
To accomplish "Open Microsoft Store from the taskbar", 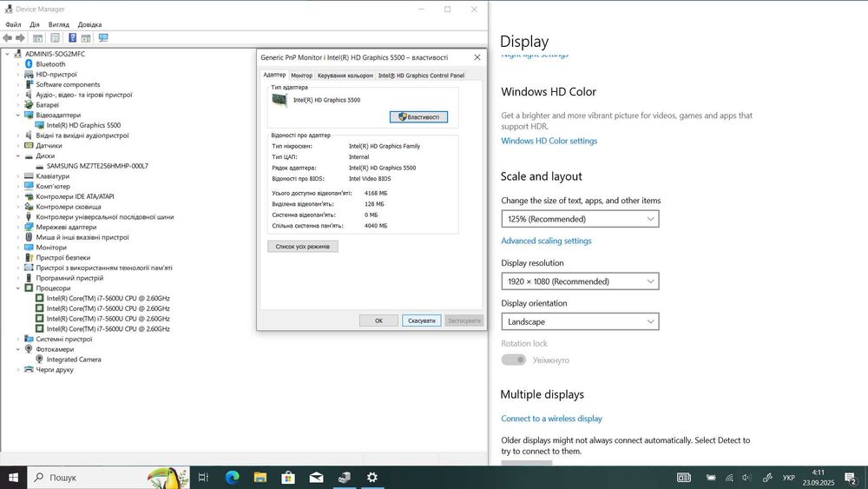I will (x=288, y=478).
